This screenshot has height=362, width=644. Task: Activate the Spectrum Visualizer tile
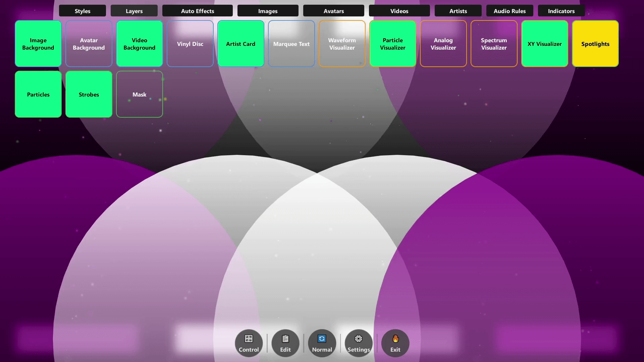pyautogui.click(x=494, y=44)
